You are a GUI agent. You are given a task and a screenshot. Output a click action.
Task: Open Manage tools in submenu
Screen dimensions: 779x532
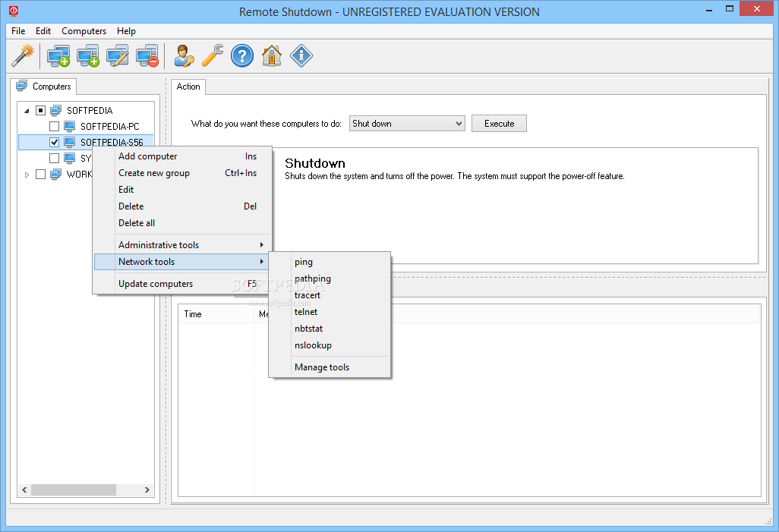click(330, 367)
